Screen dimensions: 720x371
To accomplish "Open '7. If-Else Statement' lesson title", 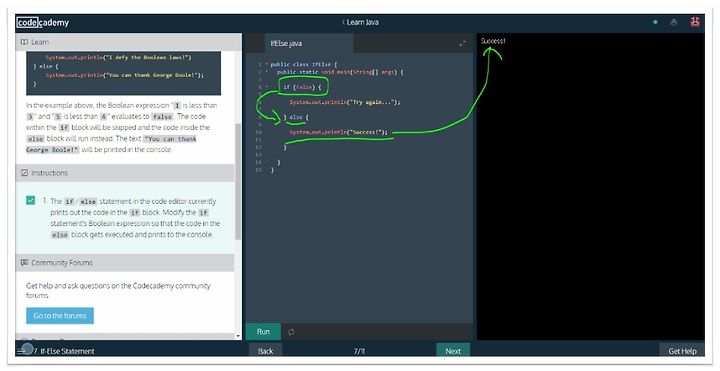I will (64, 351).
